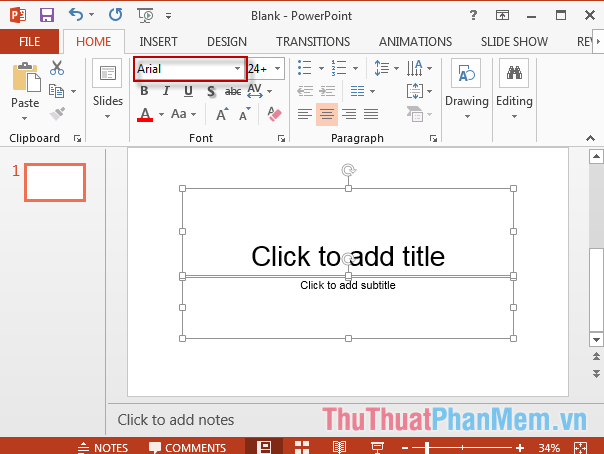Open the Paragraph dialog launcher

point(433,139)
